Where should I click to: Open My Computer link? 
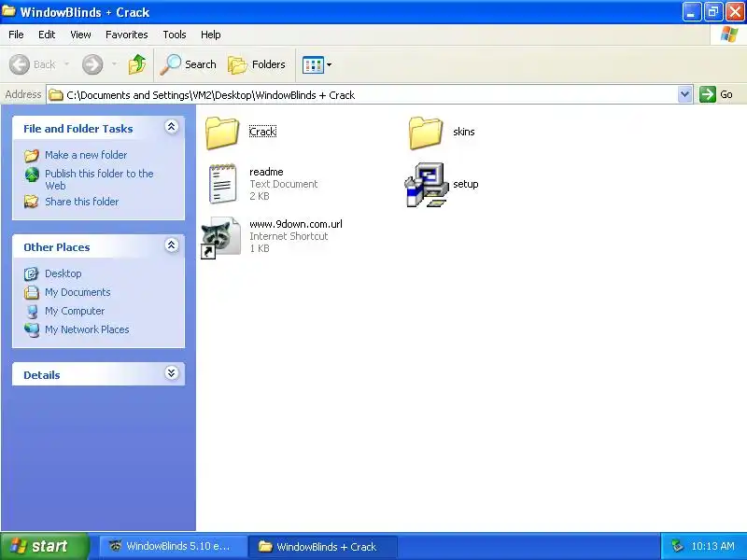(75, 311)
